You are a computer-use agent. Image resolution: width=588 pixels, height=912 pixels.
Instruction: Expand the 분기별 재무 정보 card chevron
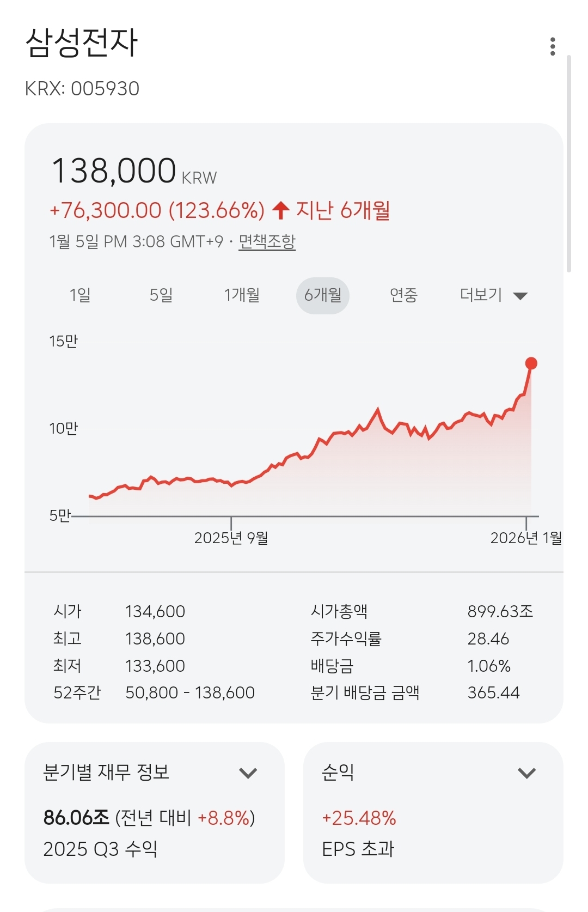click(248, 773)
